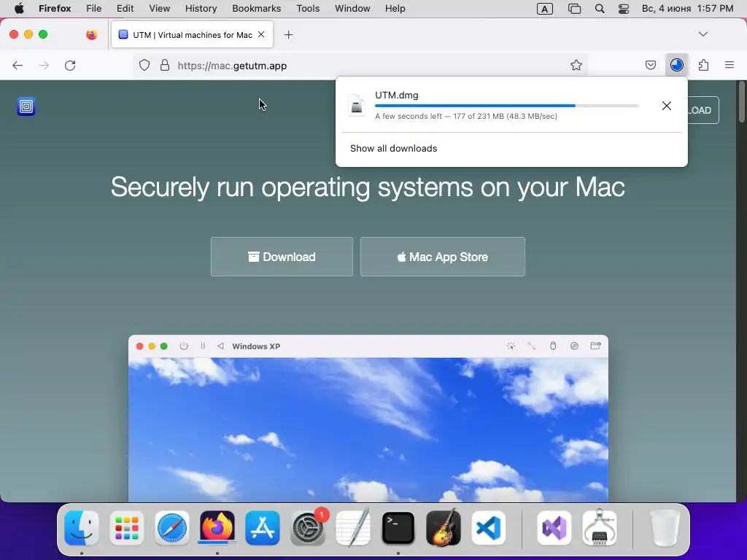Open the Apple menu

[19, 9]
